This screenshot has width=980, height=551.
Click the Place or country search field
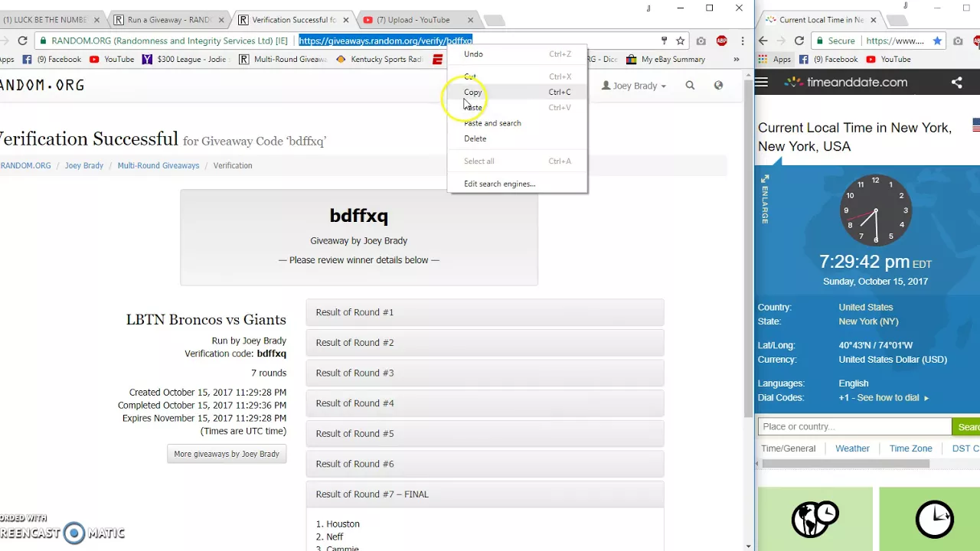(x=854, y=427)
